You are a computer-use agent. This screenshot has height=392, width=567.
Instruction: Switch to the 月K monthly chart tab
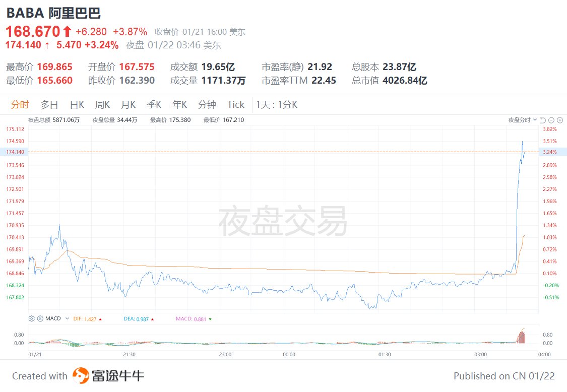click(x=128, y=104)
